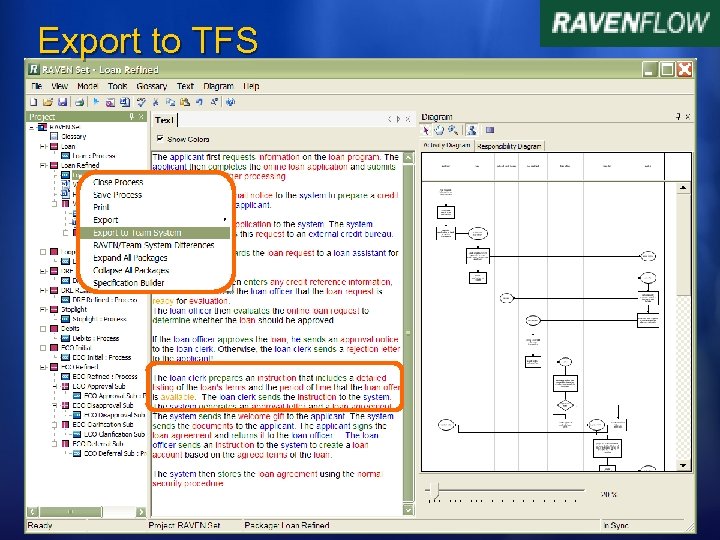Open the Glossary menu

tap(152, 86)
